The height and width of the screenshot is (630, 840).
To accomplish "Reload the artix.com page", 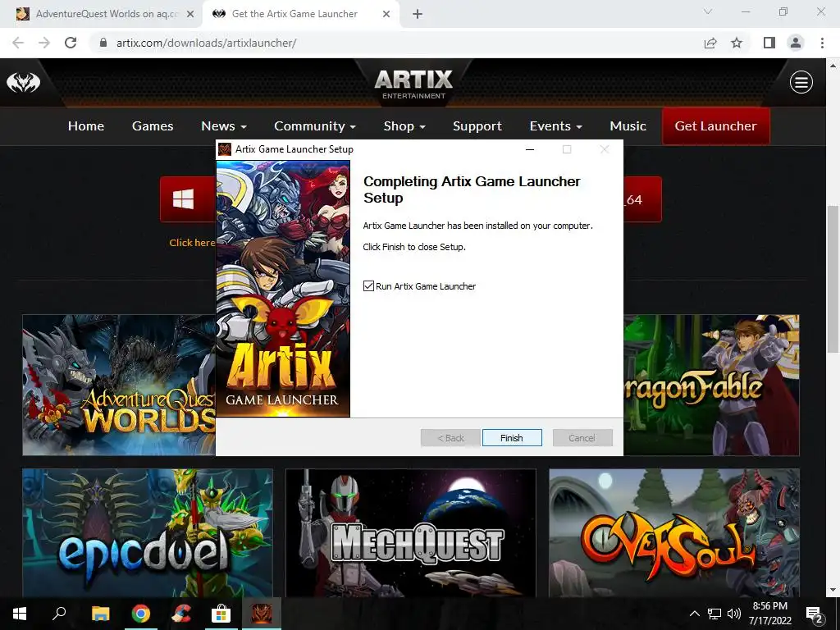I will [71, 43].
